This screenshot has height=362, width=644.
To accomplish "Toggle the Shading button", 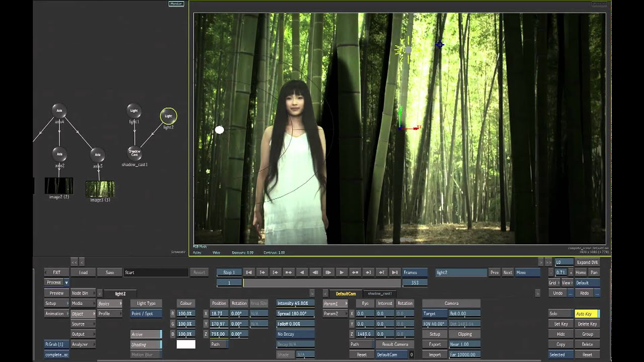I will pos(146,345).
